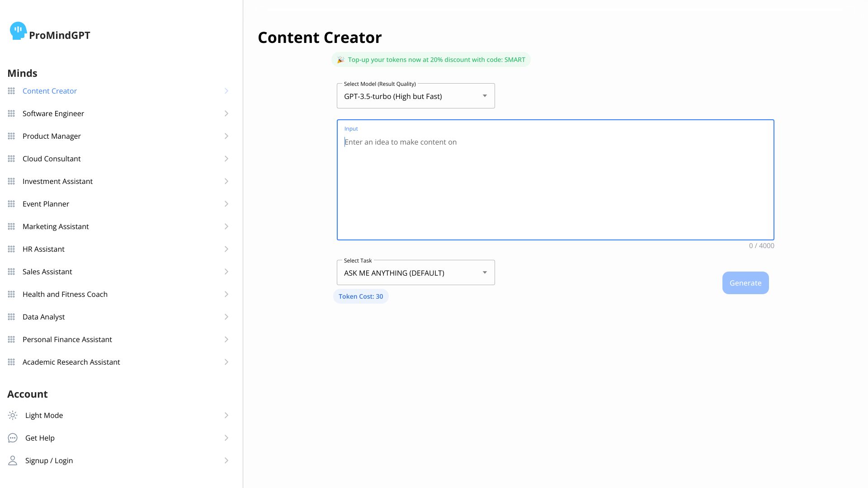Click the Marketing Assistant grid icon
Image resolution: width=868 pixels, height=488 pixels.
(x=11, y=226)
